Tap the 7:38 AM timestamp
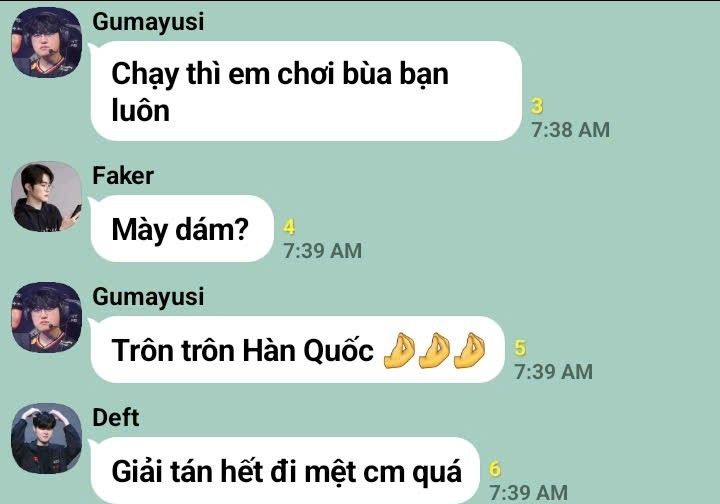This screenshot has height=504, width=720. [x=571, y=130]
